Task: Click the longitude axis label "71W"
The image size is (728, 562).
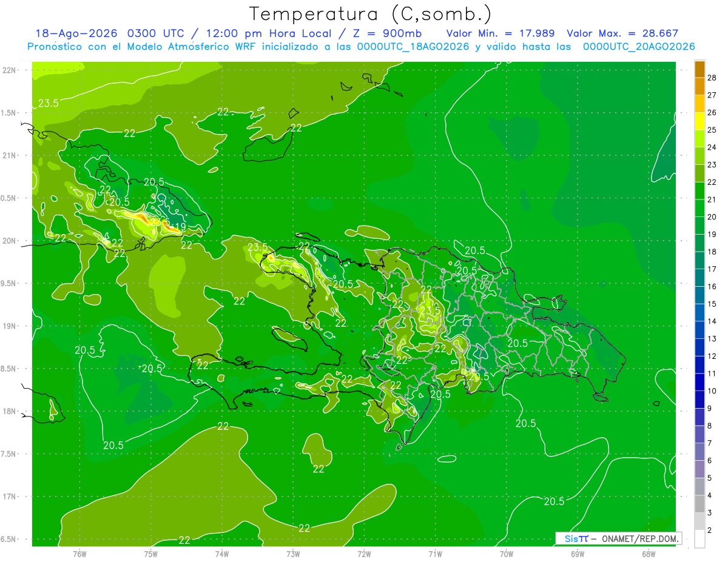Action: coord(435,554)
